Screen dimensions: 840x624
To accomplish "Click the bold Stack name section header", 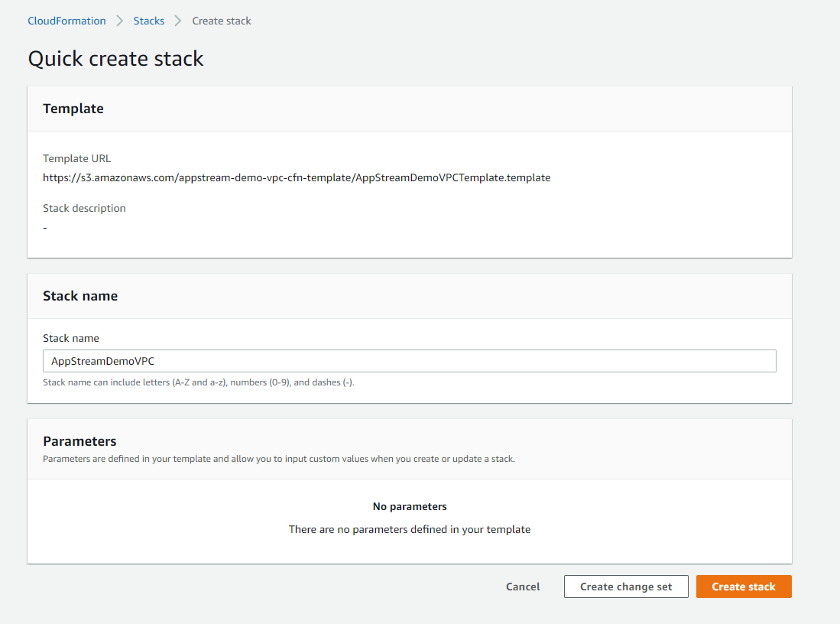I will coord(80,296).
